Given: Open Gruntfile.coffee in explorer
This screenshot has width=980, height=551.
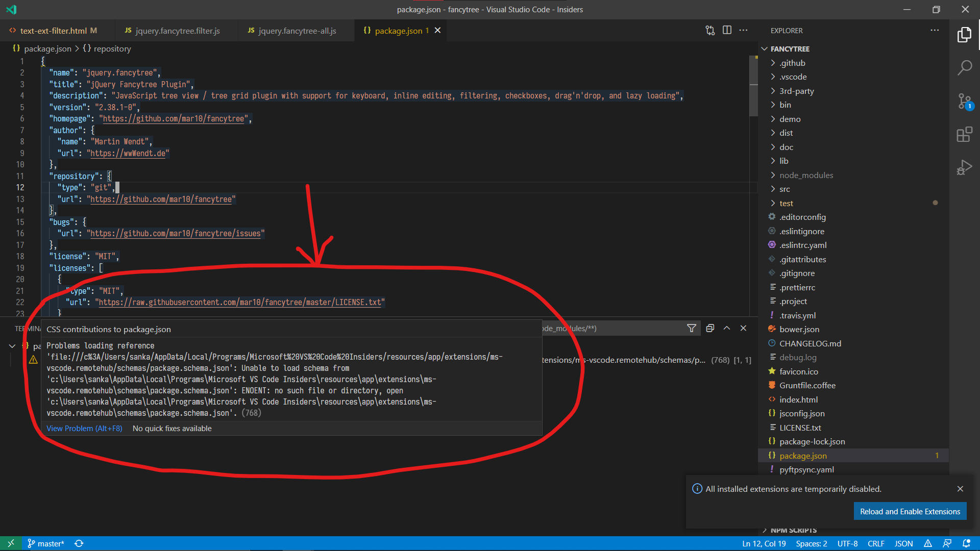Looking at the screenshot, I should [807, 385].
